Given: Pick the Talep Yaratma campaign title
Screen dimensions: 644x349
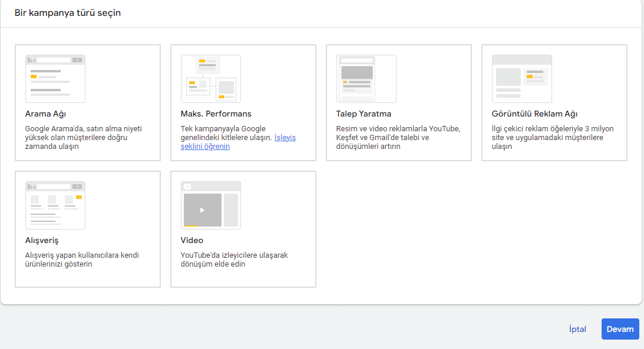Looking at the screenshot, I should point(364,114).
